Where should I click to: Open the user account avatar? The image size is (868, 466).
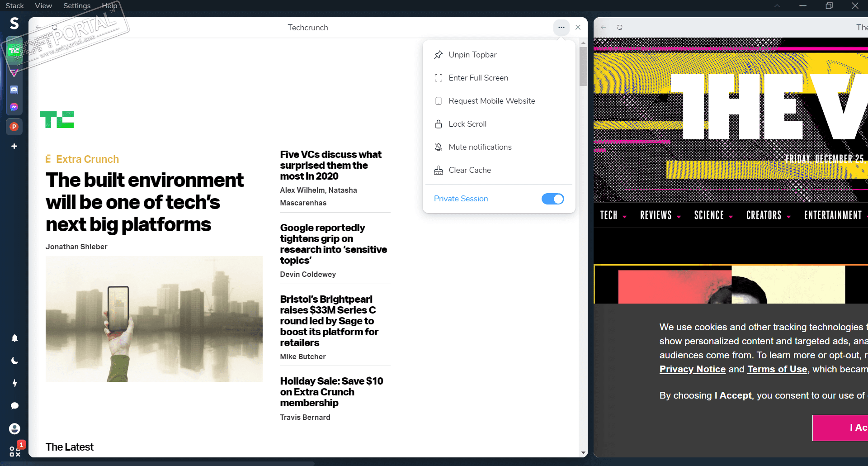14,428
